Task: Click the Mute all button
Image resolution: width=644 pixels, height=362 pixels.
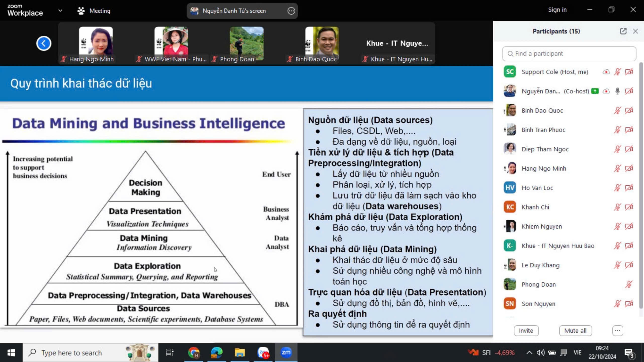Action: (x=575, y=331)
